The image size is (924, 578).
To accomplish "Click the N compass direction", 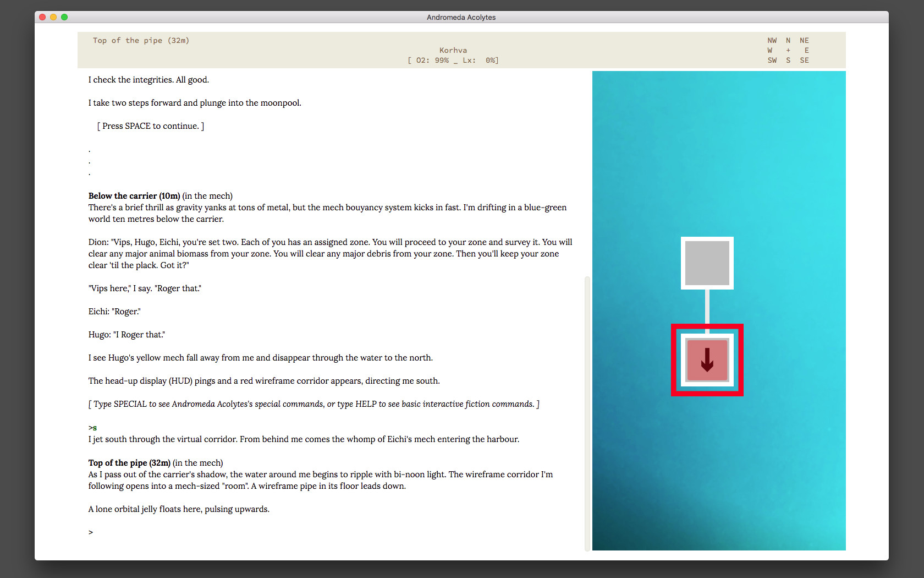I will pos(788,41).
